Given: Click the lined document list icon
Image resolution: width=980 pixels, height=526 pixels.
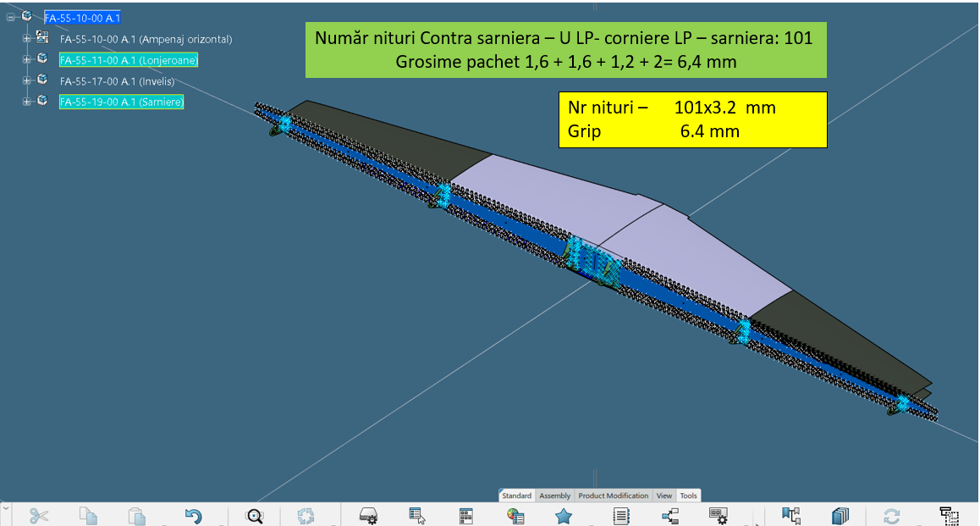Looking at the screenshot, I should pyautogui.click(x=621, y=515).
